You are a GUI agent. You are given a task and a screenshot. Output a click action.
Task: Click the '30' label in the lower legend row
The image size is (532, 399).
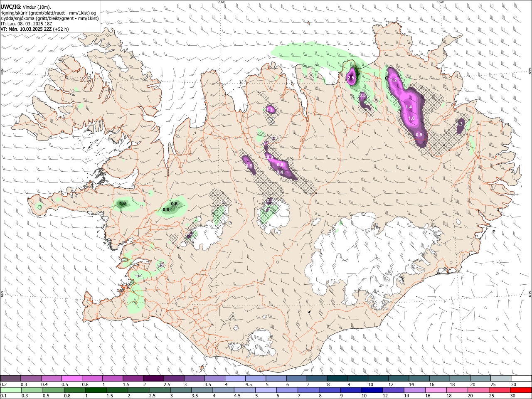point(514,396)
